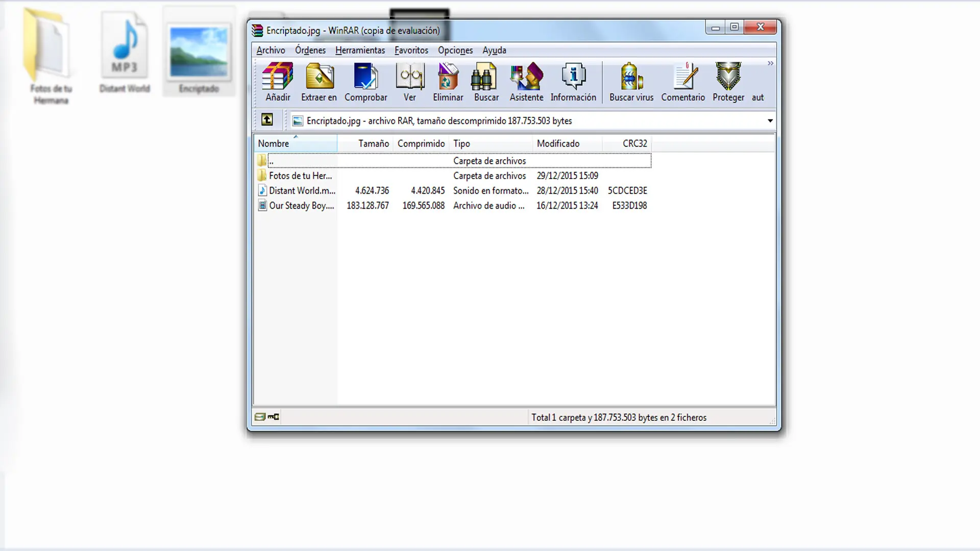
Task: Click the date 29/12/2015 15:09
Action: click(x=568, y=176)
